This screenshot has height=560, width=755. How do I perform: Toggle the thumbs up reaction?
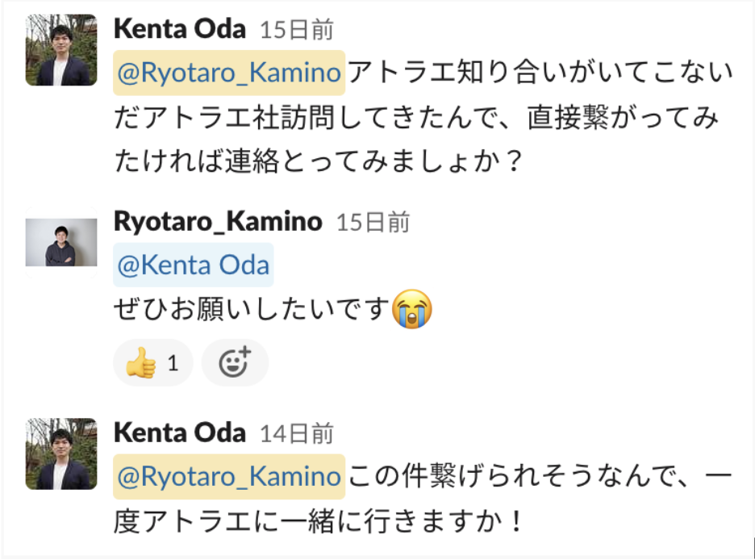click(152, 363)
